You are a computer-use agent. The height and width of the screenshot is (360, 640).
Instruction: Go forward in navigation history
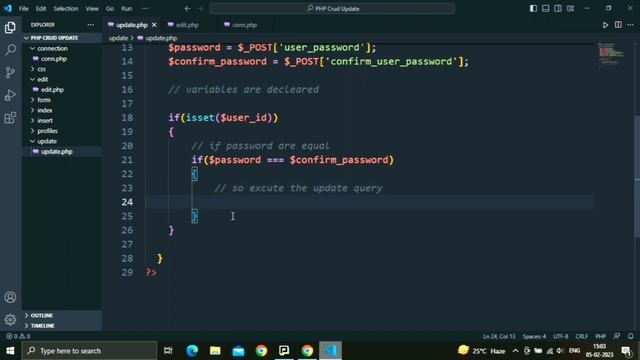(x=200, y=8)
